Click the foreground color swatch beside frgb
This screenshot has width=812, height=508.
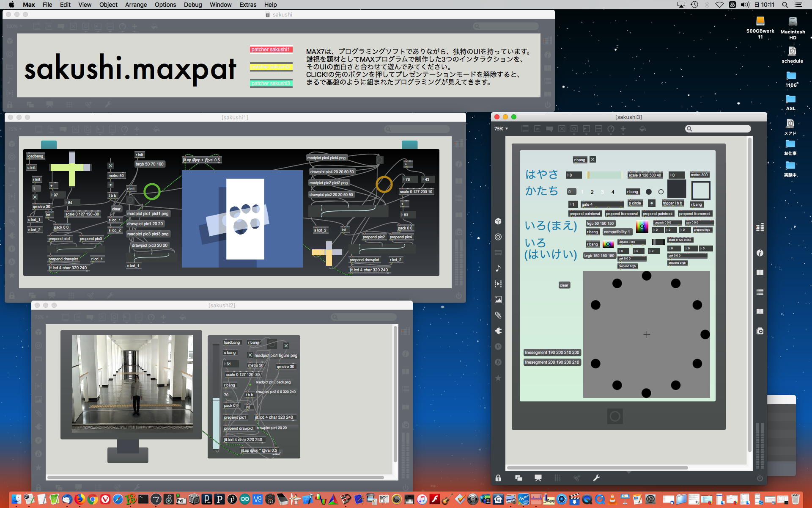642,226
